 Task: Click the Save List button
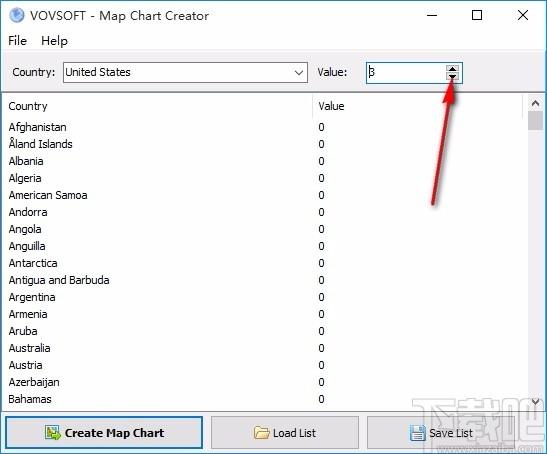coord(441,432)
